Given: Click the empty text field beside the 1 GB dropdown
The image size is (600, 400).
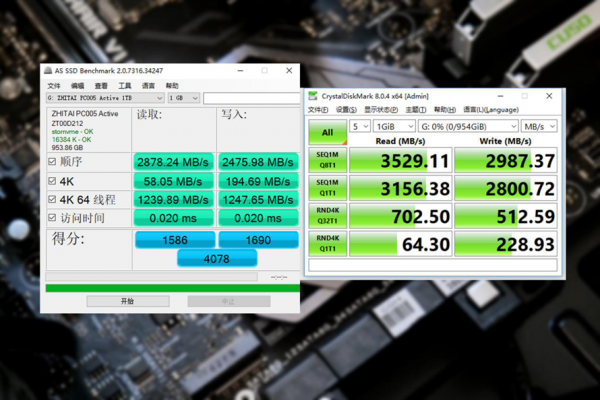Looking at the screenshot, I should (251, 98).
